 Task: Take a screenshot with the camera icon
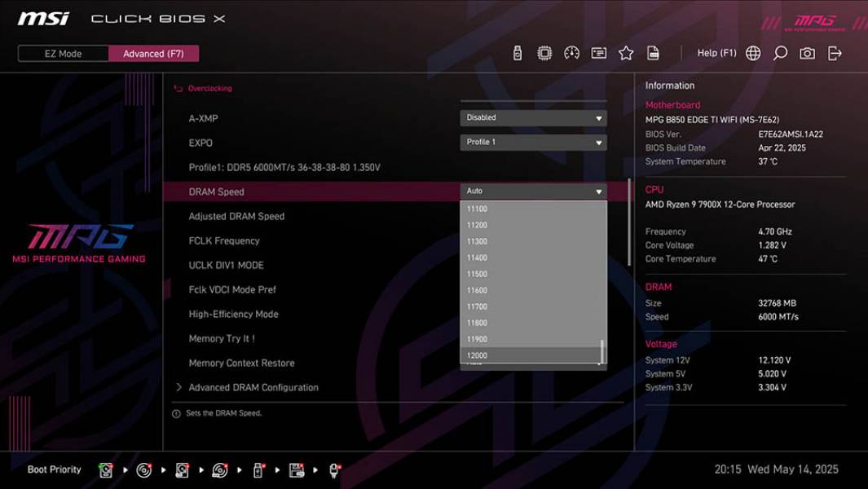[807, 53]
